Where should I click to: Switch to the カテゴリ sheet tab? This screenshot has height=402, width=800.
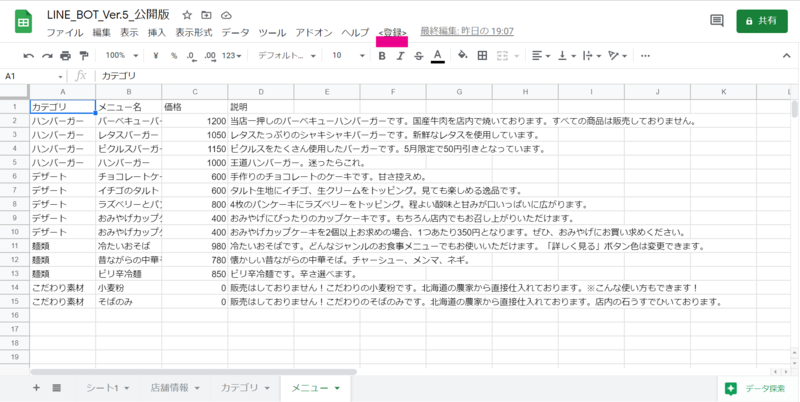245,388
